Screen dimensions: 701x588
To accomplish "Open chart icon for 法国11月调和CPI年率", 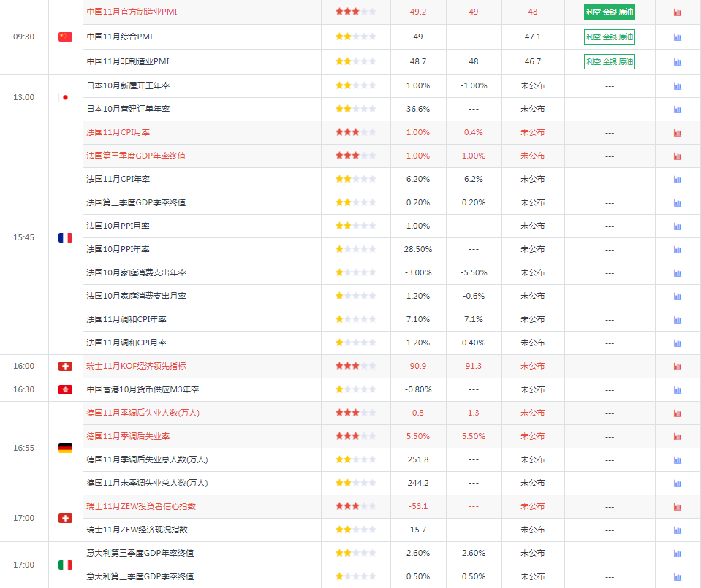I will [x=678, y=320].
